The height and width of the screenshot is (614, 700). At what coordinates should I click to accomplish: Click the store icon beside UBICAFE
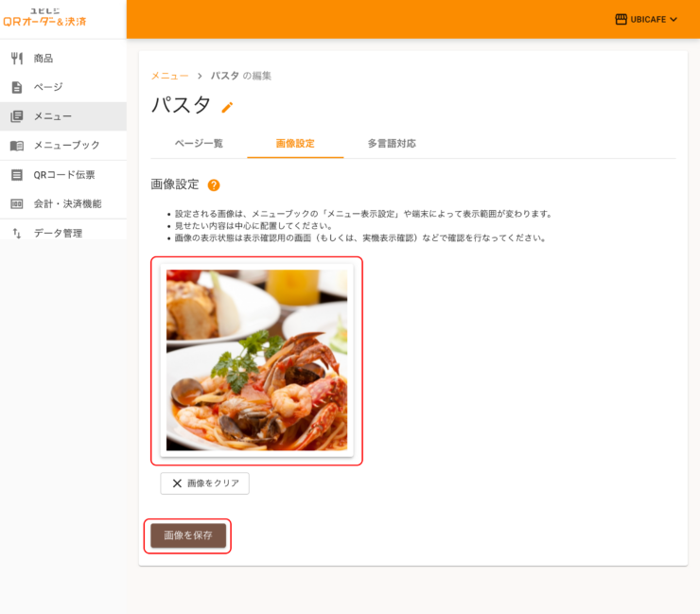click(621, 19)
